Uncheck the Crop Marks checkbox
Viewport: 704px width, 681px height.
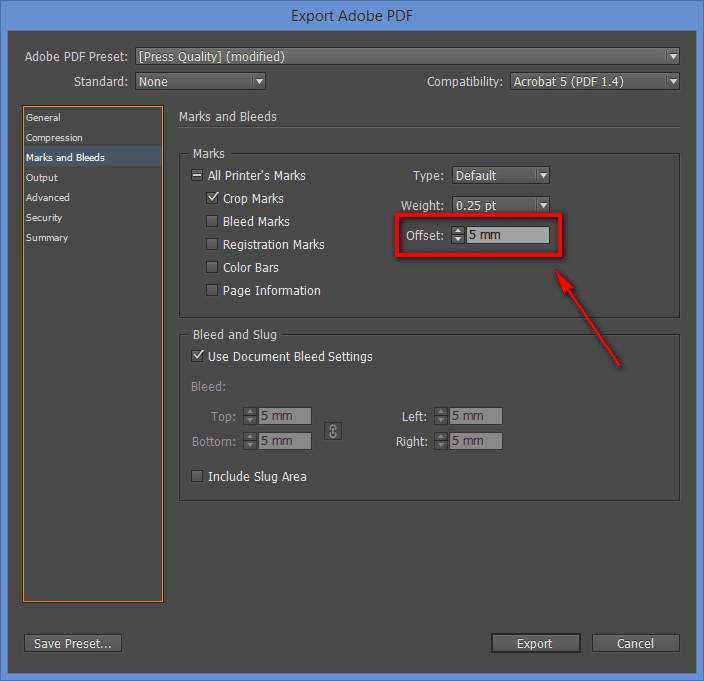(x=212, y=198)
